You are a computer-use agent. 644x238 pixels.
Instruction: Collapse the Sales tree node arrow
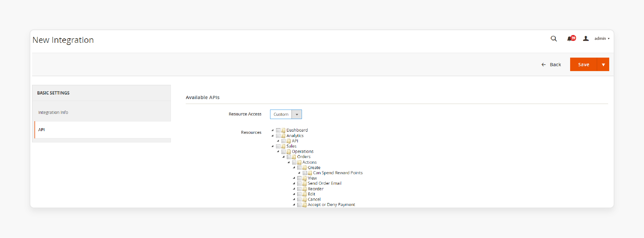point(273,146)
